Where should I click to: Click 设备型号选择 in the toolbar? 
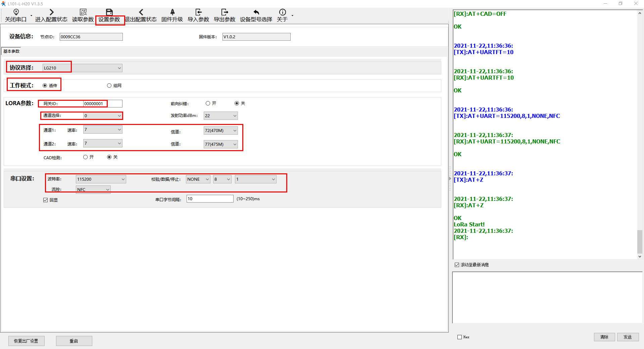pyautogui.click(x=256, y=16)
